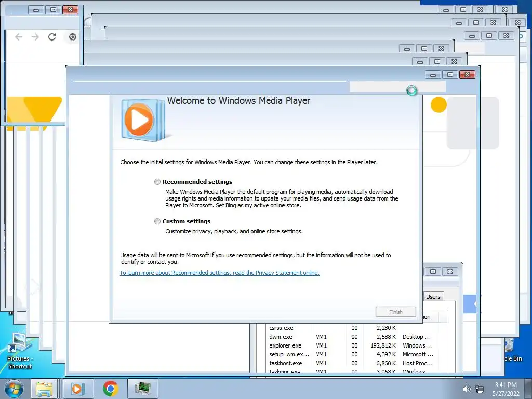The image size is (532, 399).
Task: Click the Chrome forward arrow
Action: (x=35, y=37)
